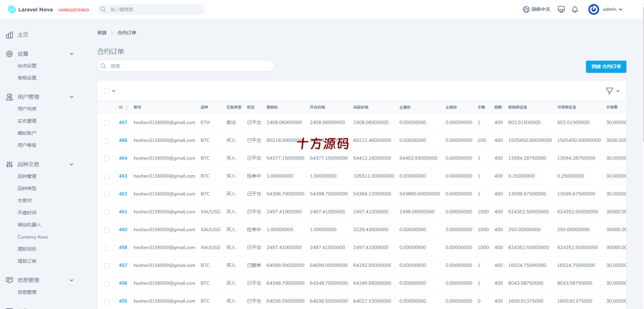Open 用户列表 menu item

click(27, 109)
